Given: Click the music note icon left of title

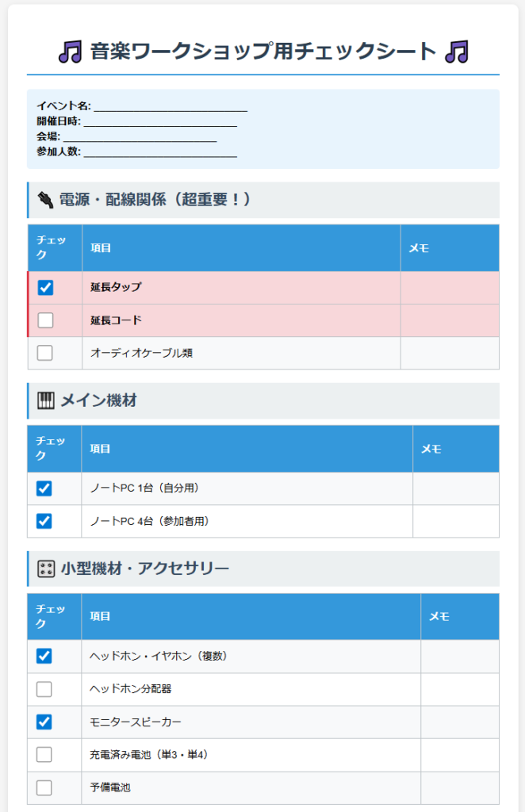Looking at the screenshot, I should 70,52.
